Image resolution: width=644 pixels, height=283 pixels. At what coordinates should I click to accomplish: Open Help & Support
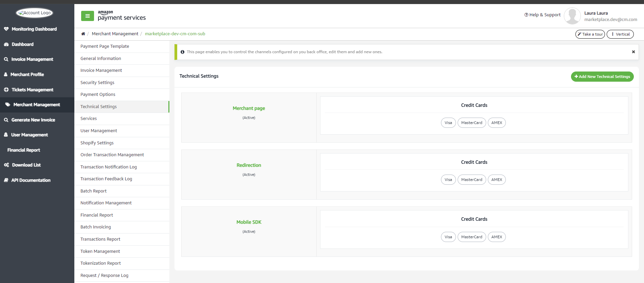point(542,15)
